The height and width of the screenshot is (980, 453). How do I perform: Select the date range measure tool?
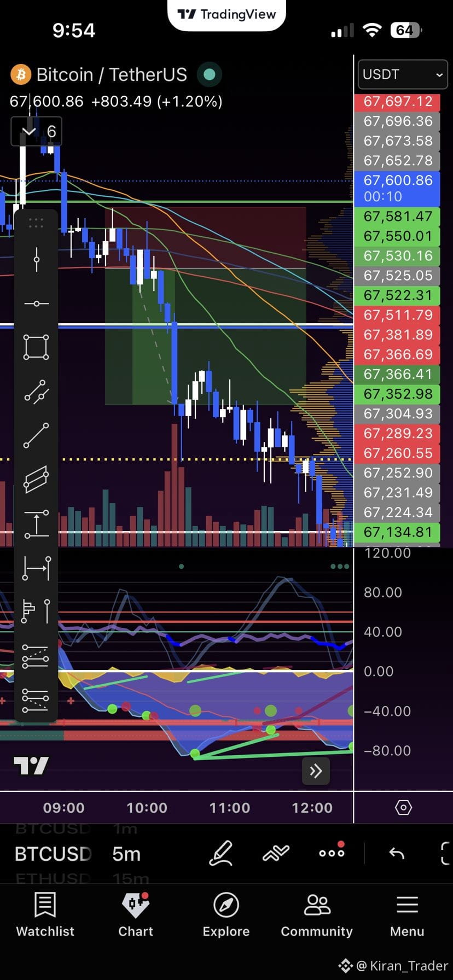pyautogui.click(x=36, y=568)
